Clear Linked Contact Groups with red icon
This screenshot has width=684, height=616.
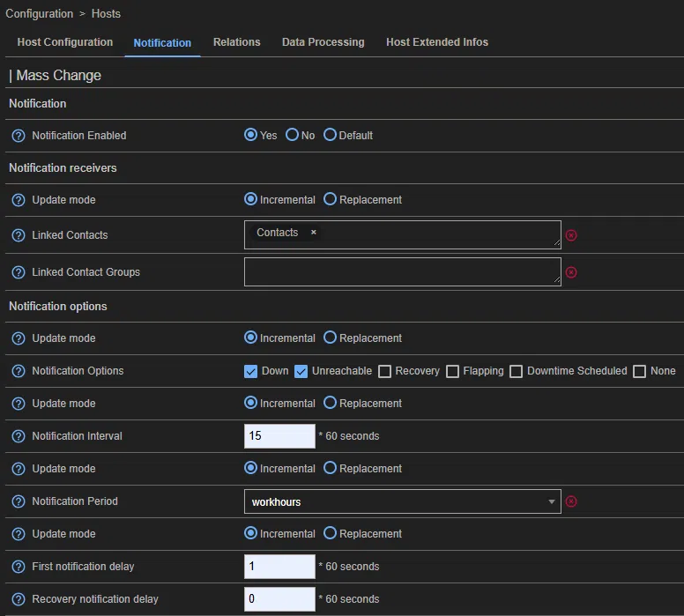coord(571,272)
